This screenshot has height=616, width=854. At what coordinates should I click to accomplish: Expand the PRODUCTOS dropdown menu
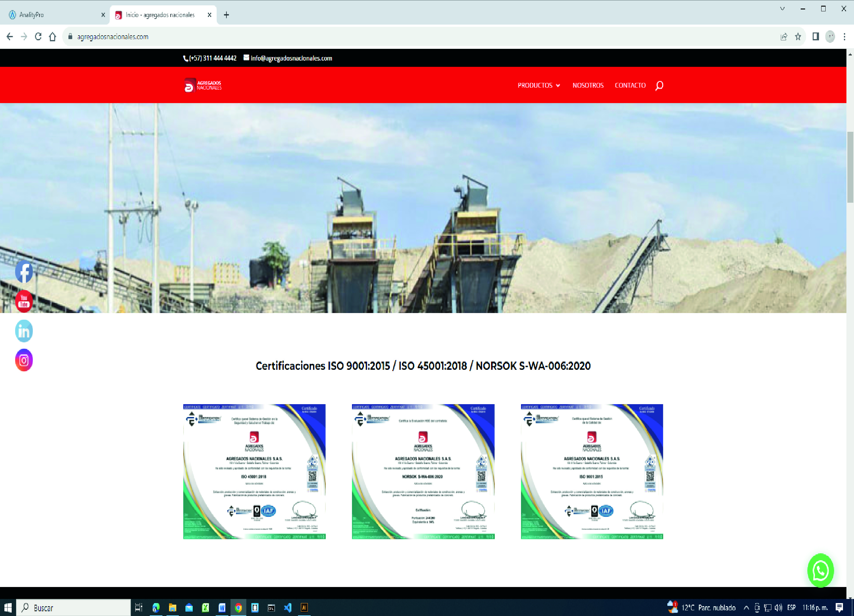tap(538, 85)
